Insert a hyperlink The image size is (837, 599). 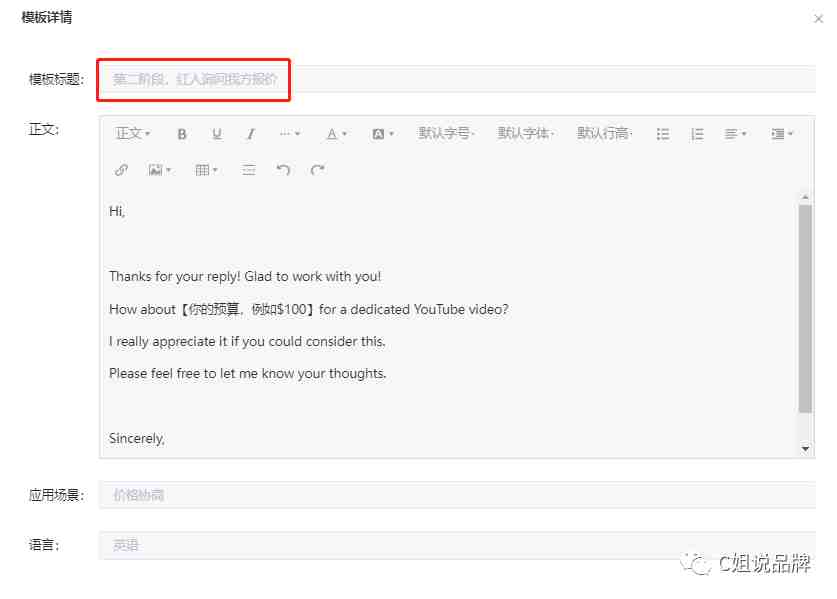121,170
